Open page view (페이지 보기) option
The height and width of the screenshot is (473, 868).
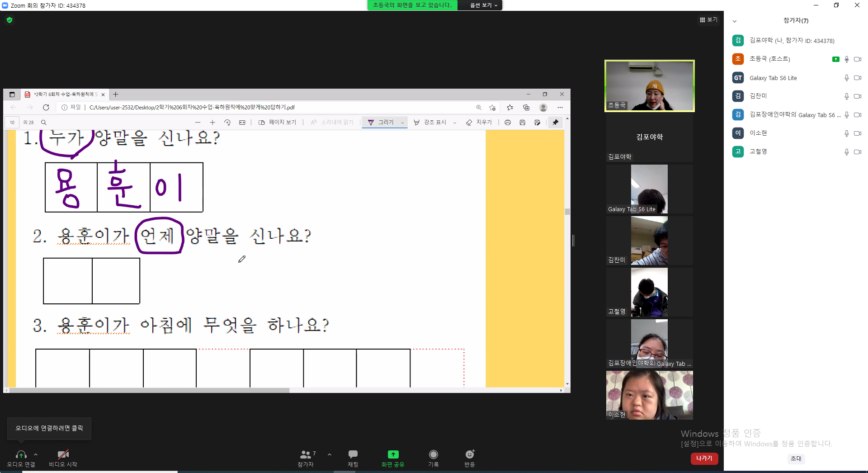(277, 123)
